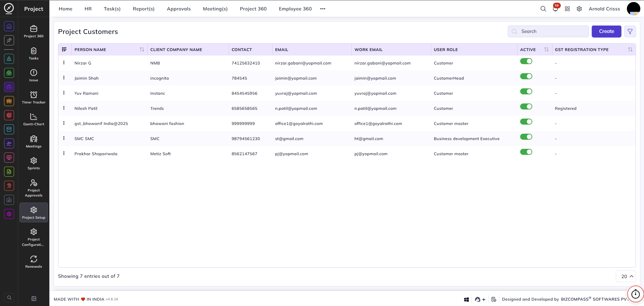
Task: Click the document icon in the footer
Action: tap(494, 299)
